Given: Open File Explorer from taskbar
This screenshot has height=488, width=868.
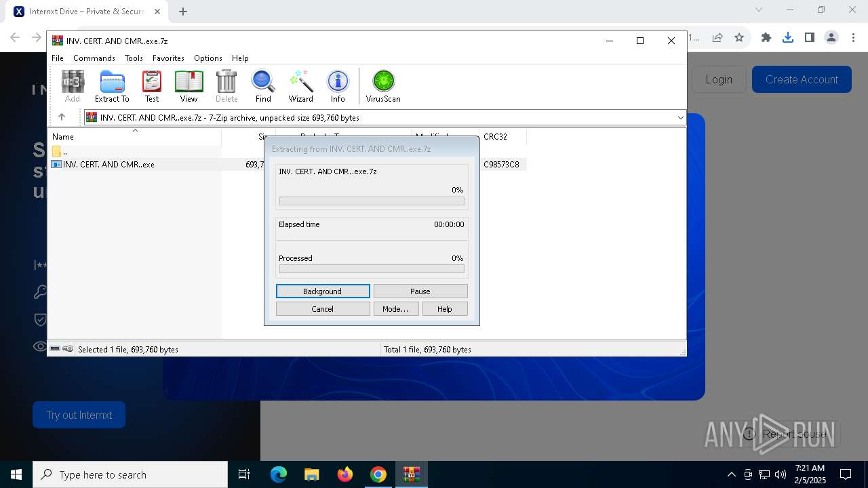Looking at the screenshot, I should [x=311, y=474].
